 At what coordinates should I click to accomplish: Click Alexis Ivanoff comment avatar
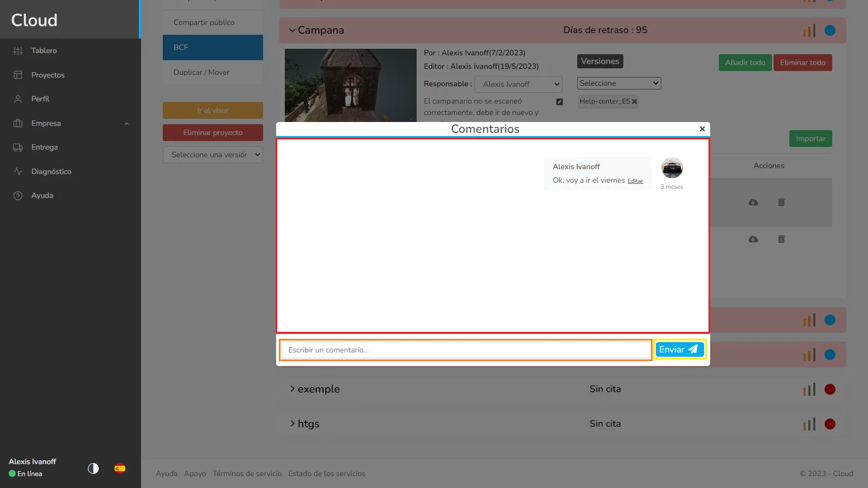(672, 168)
